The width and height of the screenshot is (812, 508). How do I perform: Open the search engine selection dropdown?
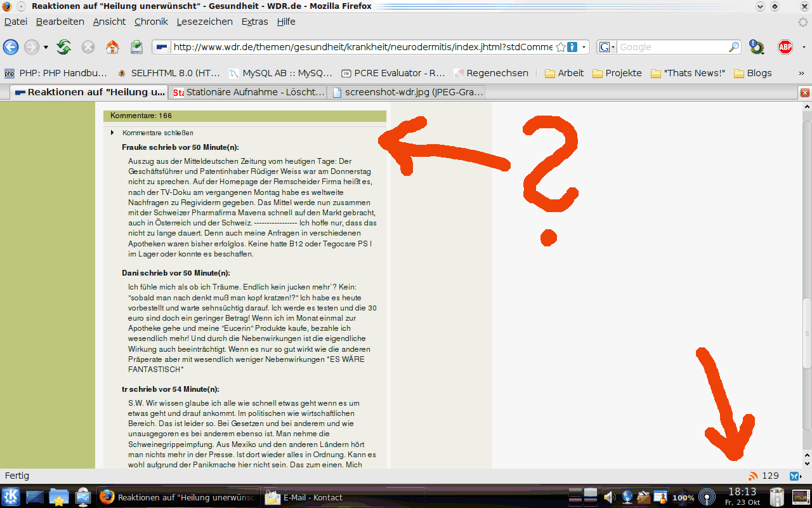607,47
